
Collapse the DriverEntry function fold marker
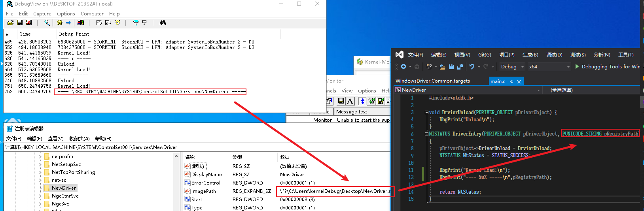pos(426,134)
